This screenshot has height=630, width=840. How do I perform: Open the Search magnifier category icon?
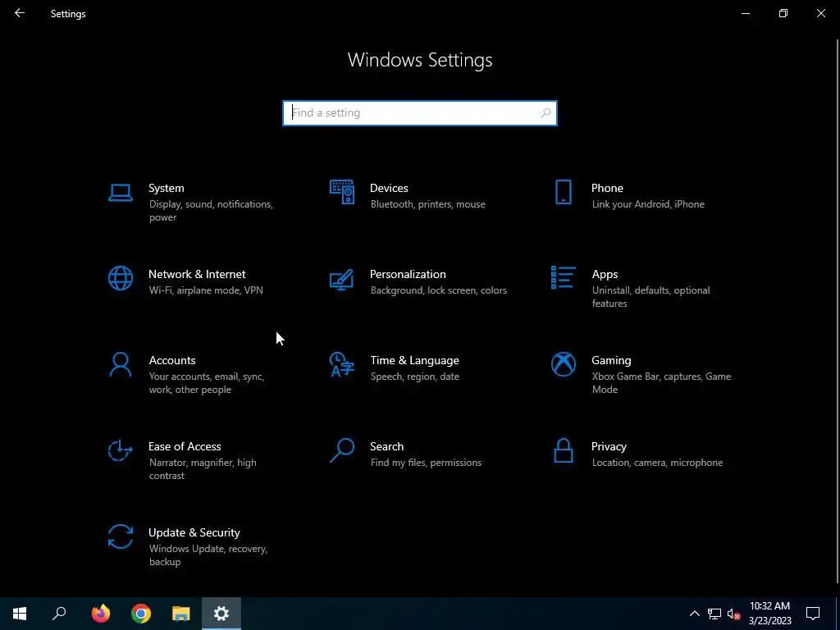click(x=342, y=450)
